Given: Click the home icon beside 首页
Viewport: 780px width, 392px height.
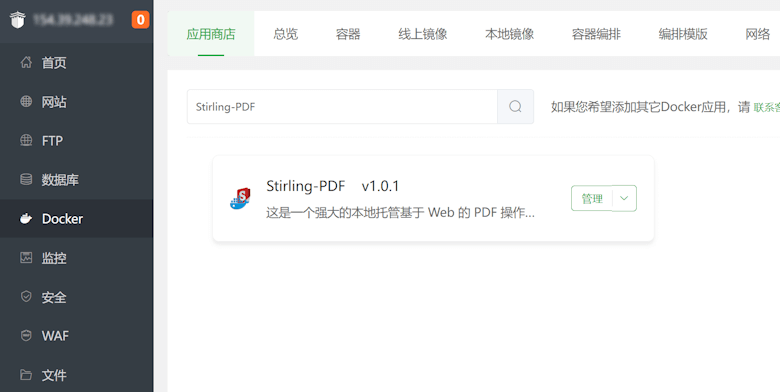Looking at the screenshot, I should point(26,63).
